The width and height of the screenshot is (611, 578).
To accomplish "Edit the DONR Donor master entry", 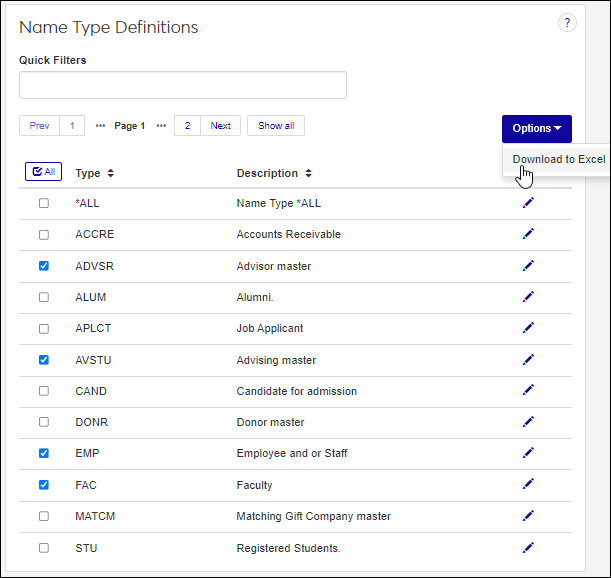I will pos(528,422).
